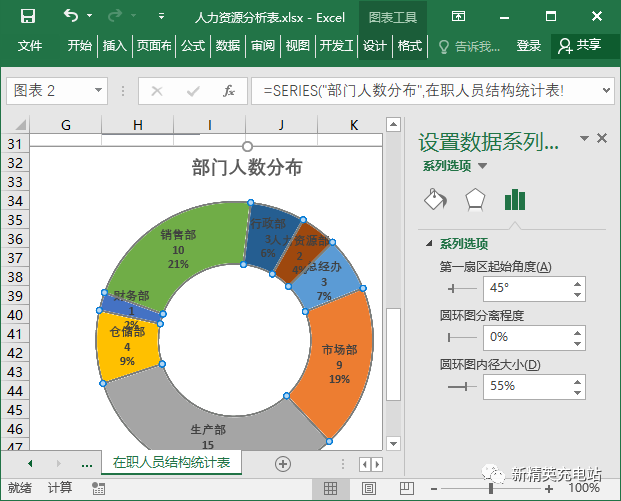The width and height of the screenshot is (621, 501).
Task: Close the 设置数据系列 format pane
Action: click(x=602, y=138)
